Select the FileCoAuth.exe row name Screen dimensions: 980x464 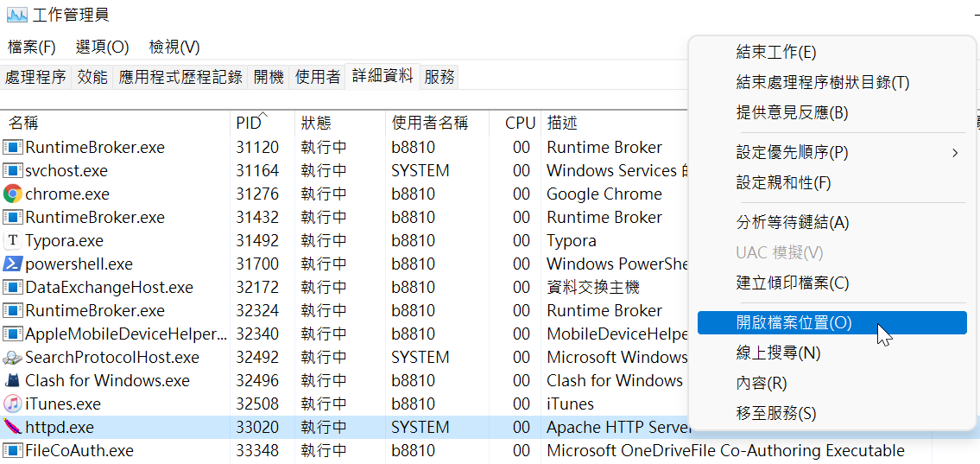pyautogui.click(x=79, y=451)
